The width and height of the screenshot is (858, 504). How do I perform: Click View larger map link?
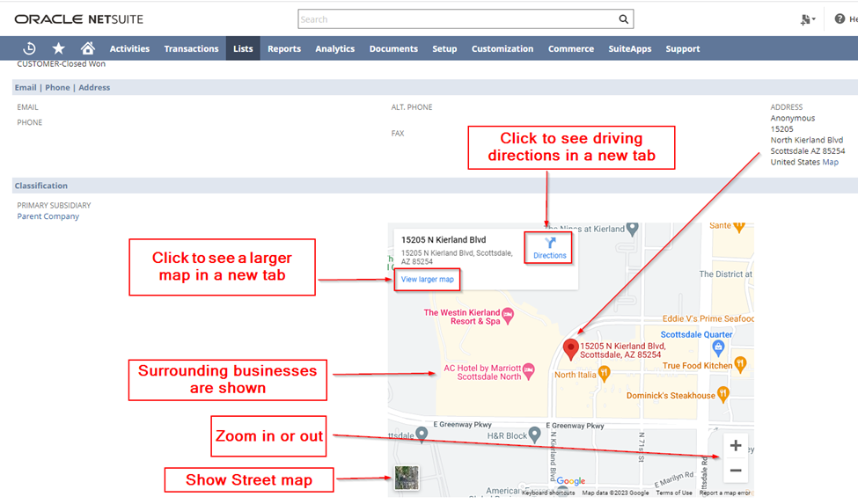[x=428, y=280]
